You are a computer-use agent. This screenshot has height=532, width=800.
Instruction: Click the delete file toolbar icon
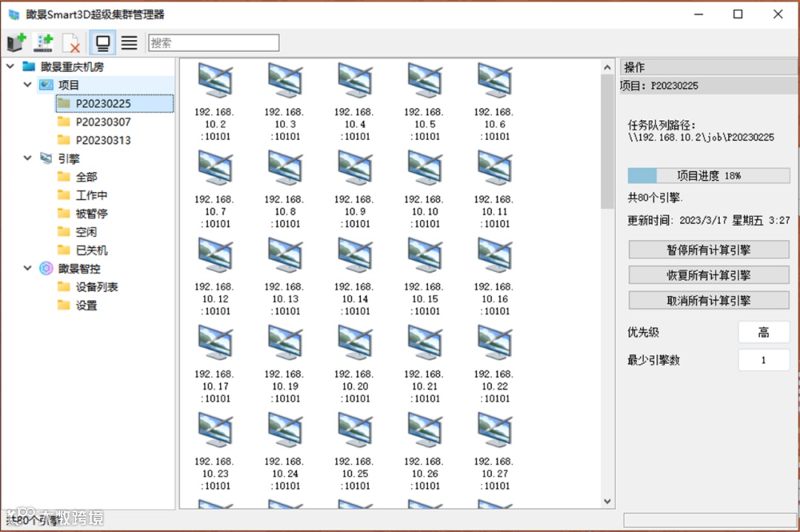71,42
